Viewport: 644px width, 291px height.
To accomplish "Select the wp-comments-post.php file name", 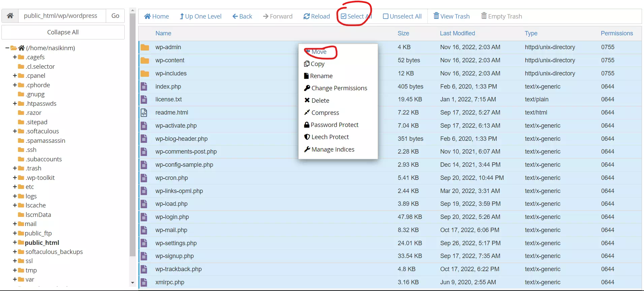I will [x=186, y=152].
